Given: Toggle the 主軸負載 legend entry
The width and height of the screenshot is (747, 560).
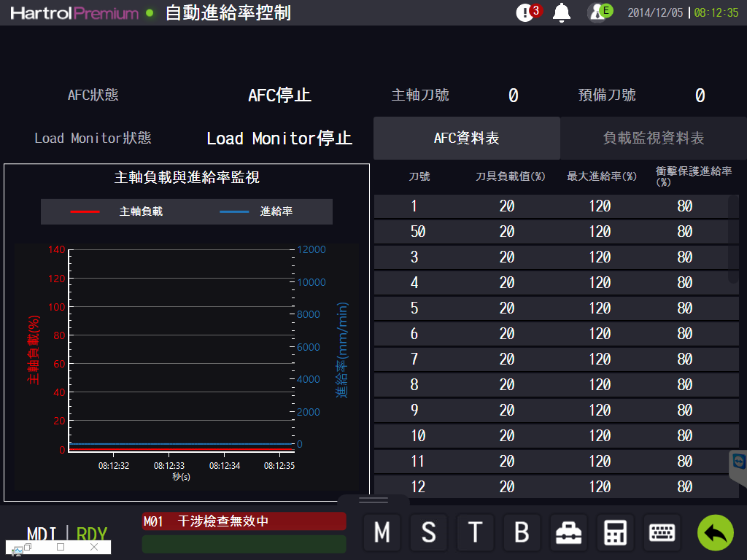Looking at the screenshot, I should (x=117, y=211).
